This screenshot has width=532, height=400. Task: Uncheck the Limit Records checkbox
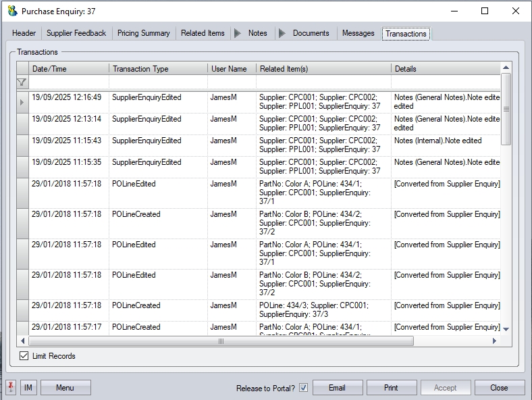24,356
